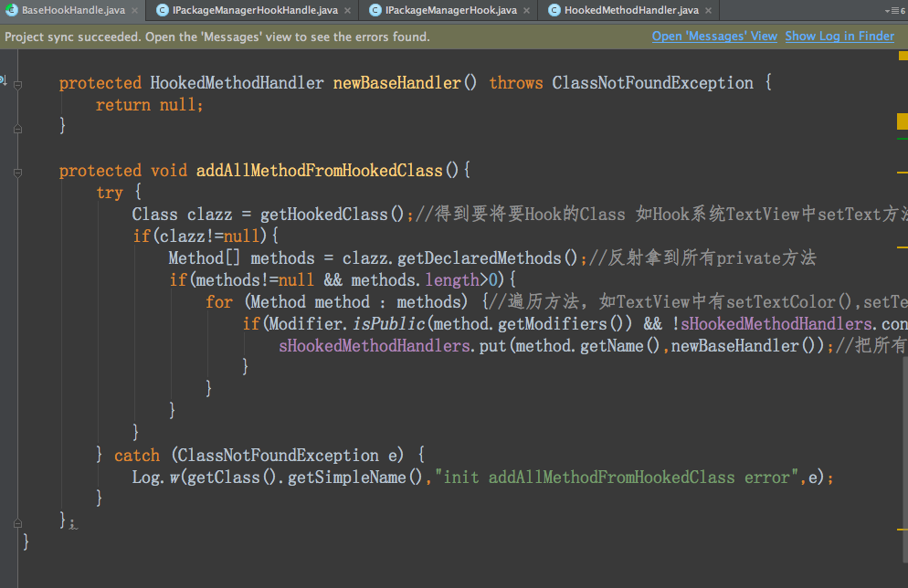Click the try keyword
The image size is (908, 588).
click(x=110, y=192)
